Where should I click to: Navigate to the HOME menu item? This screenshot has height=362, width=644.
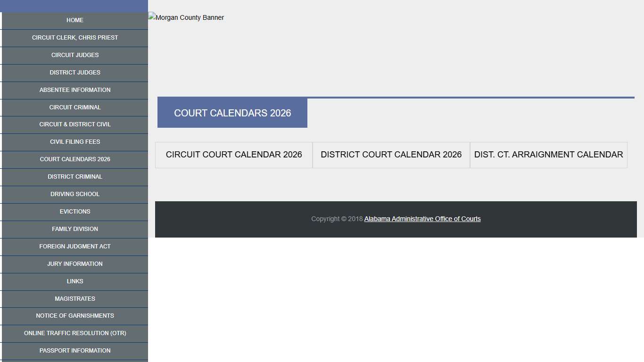click(x=74, y=20)
